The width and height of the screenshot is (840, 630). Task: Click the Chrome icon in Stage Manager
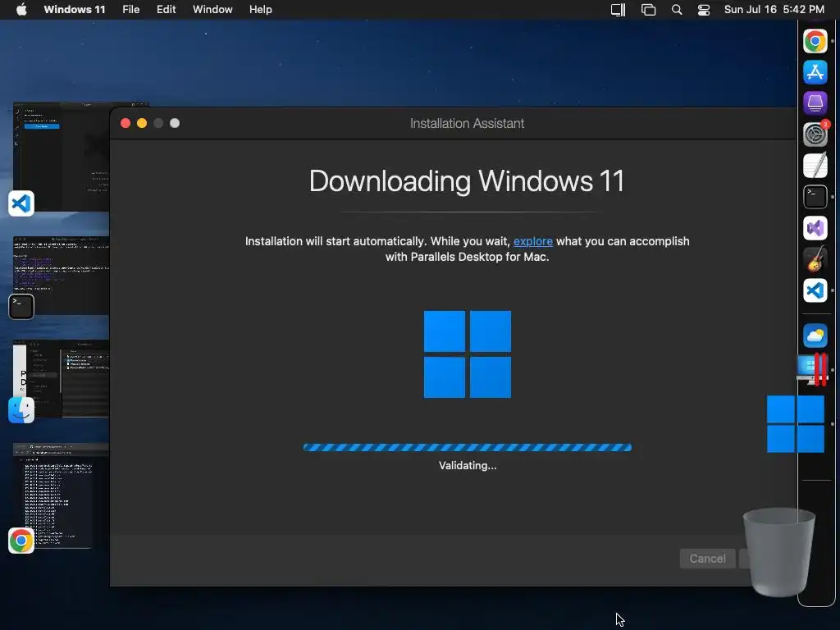pos(21,541)
